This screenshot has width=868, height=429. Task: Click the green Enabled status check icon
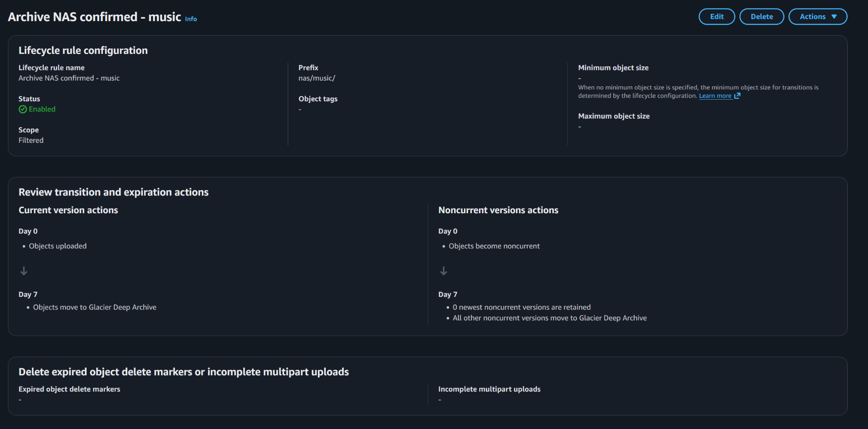coord(22,109)
